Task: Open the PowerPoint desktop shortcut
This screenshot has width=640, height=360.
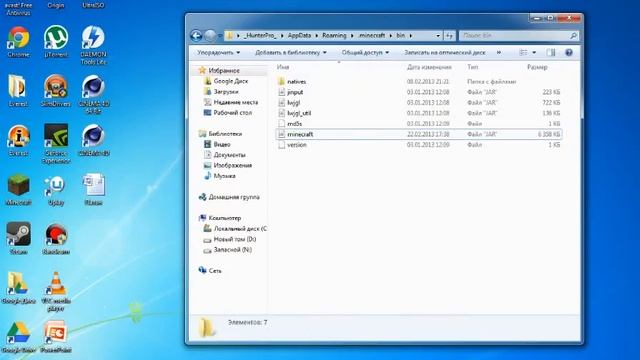Action: tap(56, 337)
